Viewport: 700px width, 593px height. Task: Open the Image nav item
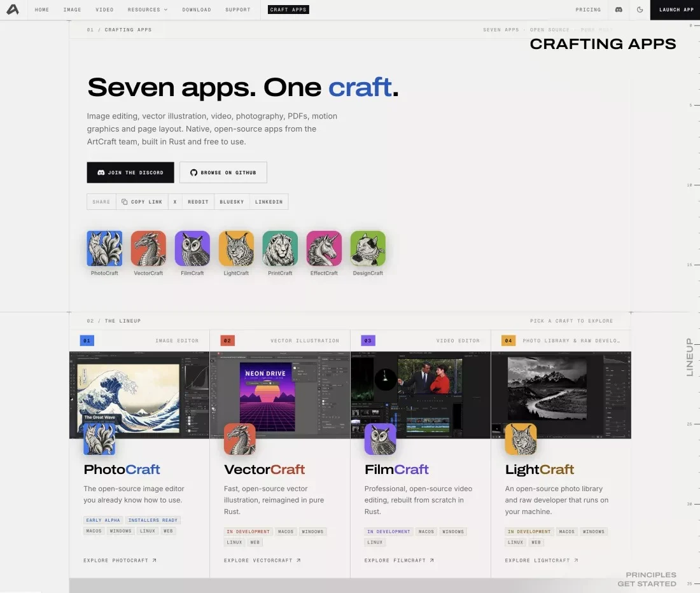coord(73,10)
